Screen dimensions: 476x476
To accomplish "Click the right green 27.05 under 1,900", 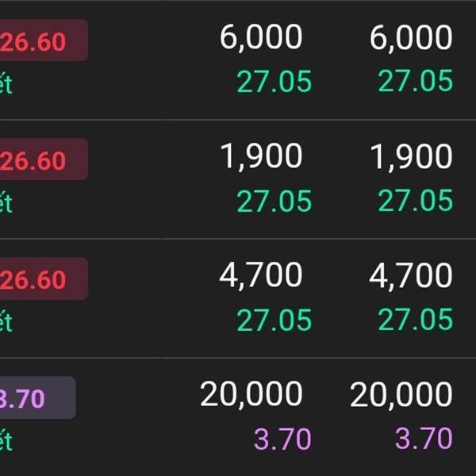I will point(415,201).
